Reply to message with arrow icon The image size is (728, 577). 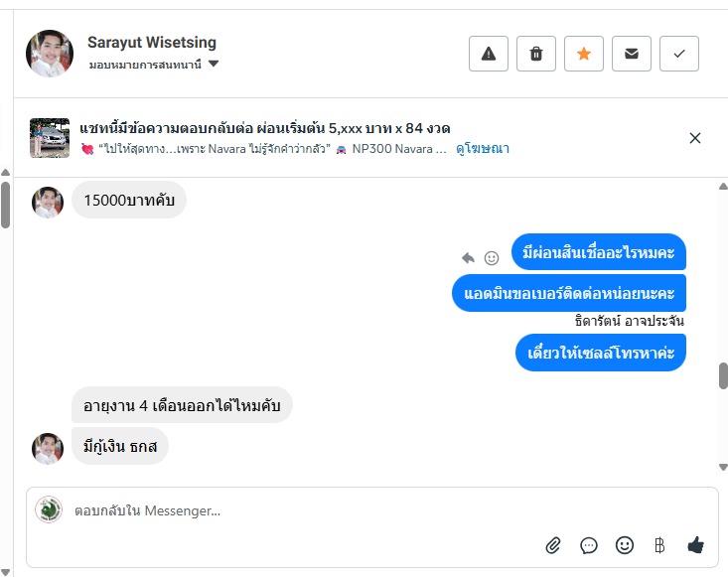[x=469, y=258]
